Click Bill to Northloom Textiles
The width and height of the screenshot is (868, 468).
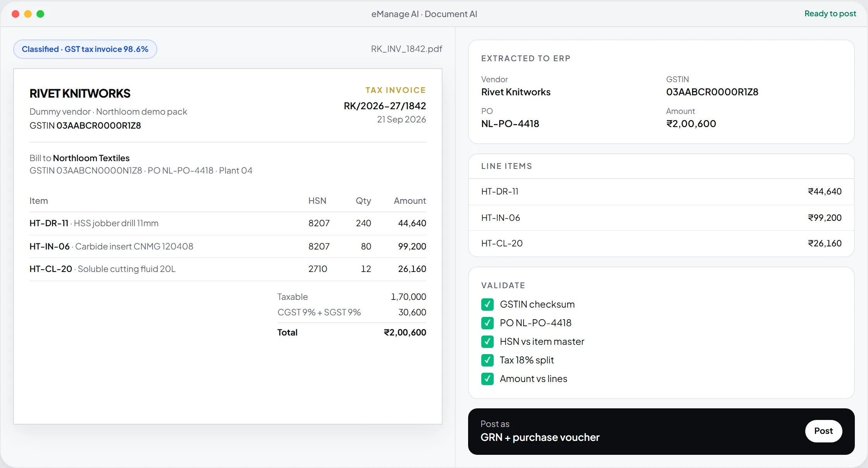click(79, 158)
